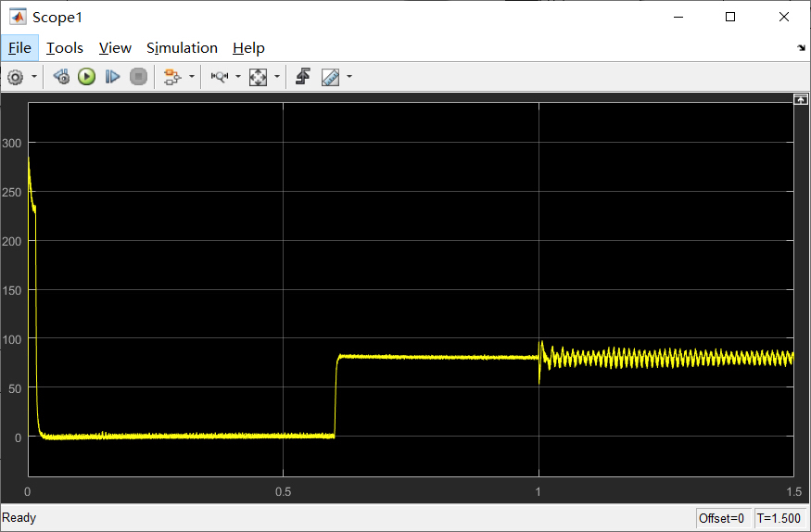Maximize the Scope1 window
The height and width of the screenshot is (532, 811).
730,17
